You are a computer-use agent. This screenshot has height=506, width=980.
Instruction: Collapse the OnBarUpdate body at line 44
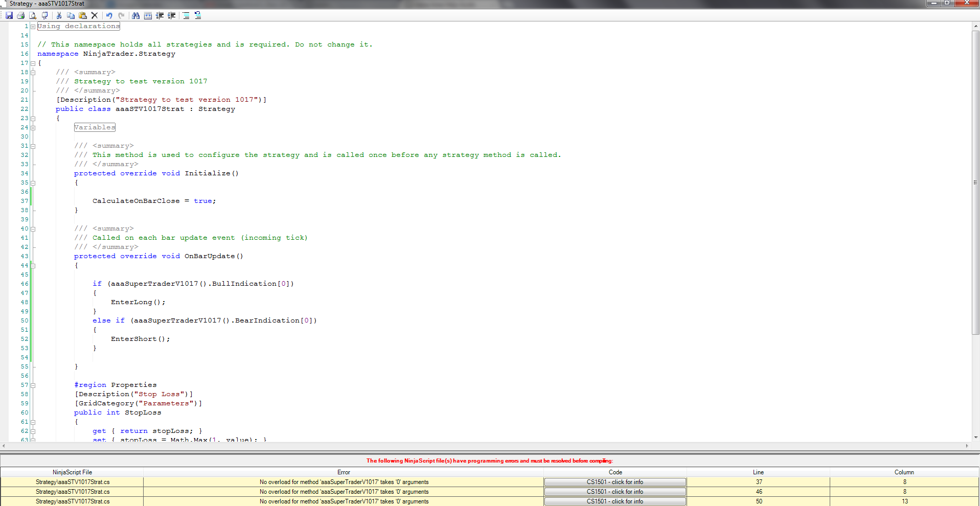(33, 266)
